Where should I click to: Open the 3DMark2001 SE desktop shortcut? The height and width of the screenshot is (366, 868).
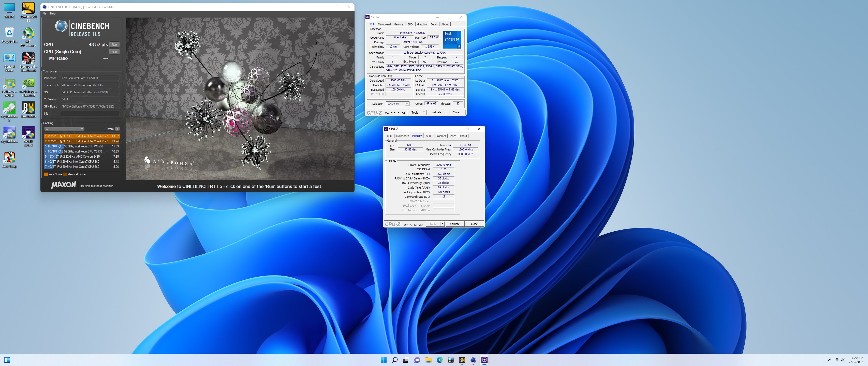[28, 12]
